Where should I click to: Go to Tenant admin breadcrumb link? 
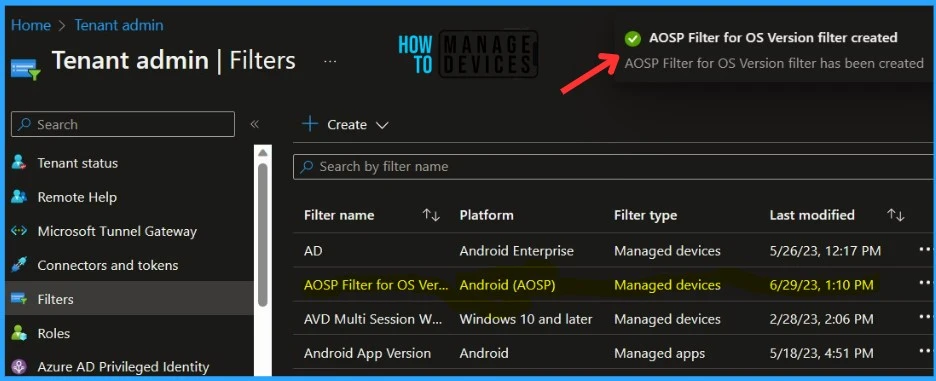pos(119,25)
